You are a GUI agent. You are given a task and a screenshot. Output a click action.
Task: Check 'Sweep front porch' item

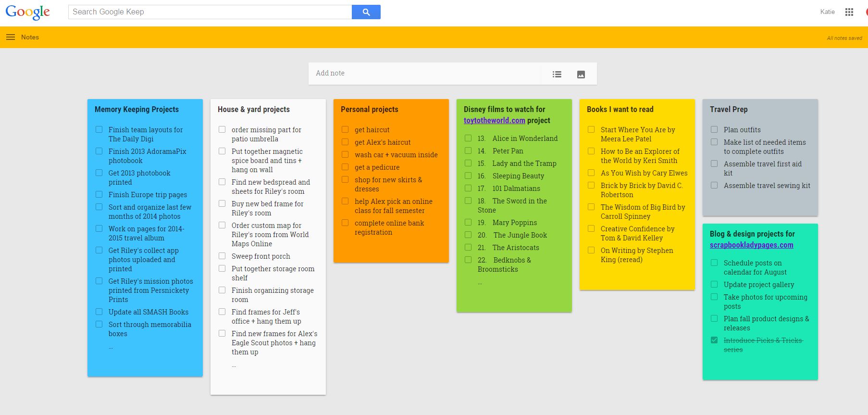point(222,256)
